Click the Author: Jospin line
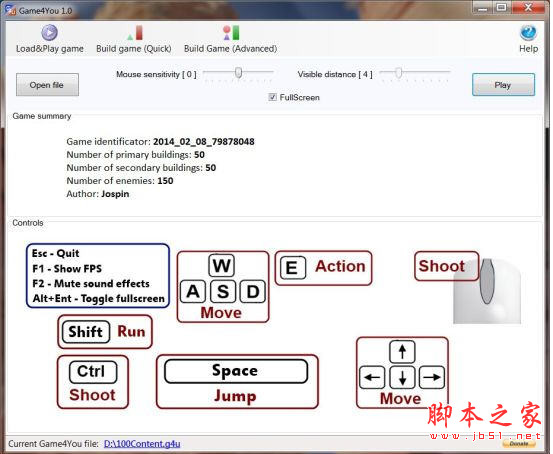The image size is (553, 454). (98, 194)
